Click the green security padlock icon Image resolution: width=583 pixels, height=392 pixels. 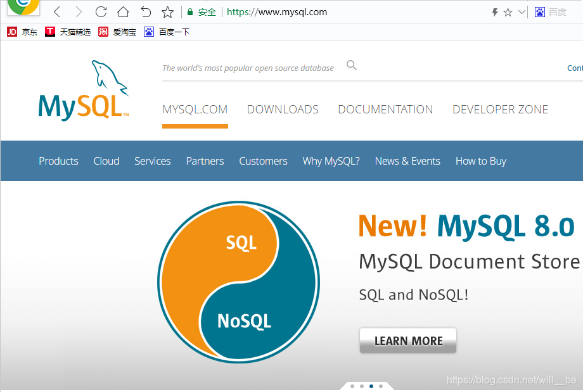click(190, 12)
